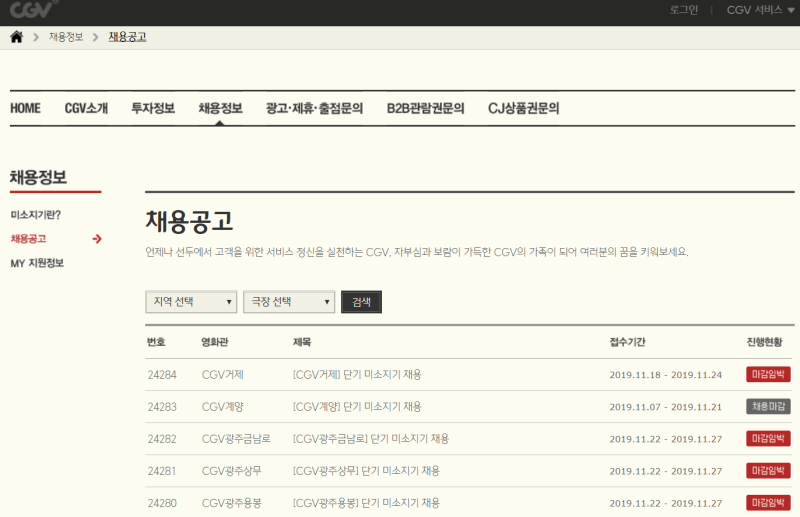Click the CGV logo
This screenshot has height=517, width=800.
coord(32,9)
